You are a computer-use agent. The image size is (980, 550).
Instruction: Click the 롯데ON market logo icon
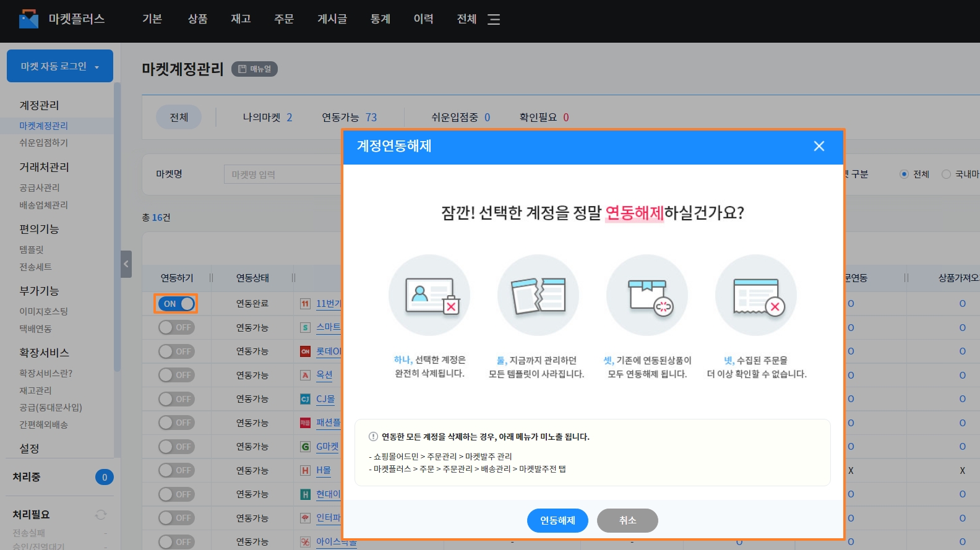(305, 351)
